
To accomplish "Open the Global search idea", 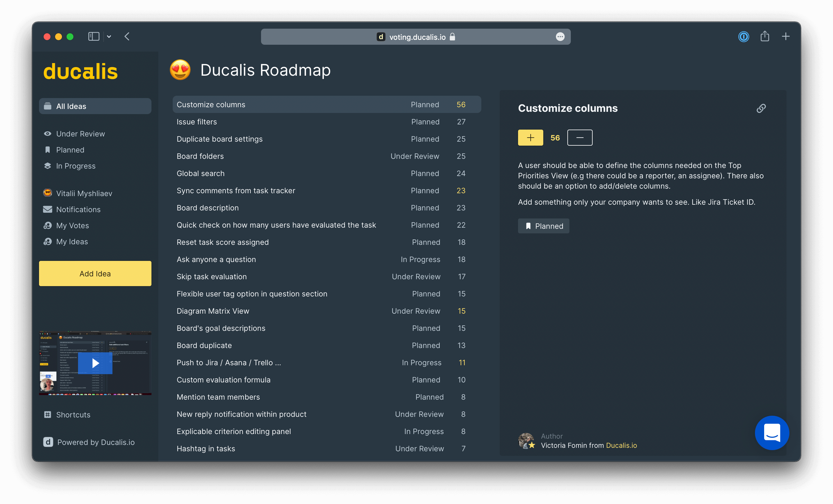I will [x=326, y=173].
